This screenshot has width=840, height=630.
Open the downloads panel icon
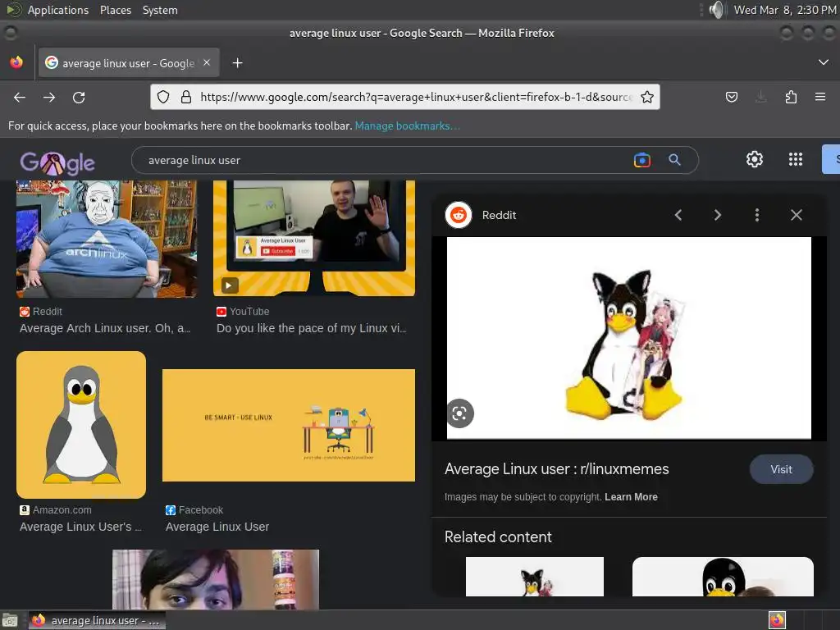point(760,97)
